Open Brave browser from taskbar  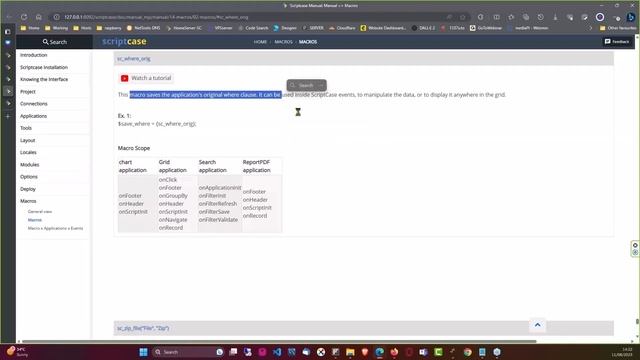(365, 352)
